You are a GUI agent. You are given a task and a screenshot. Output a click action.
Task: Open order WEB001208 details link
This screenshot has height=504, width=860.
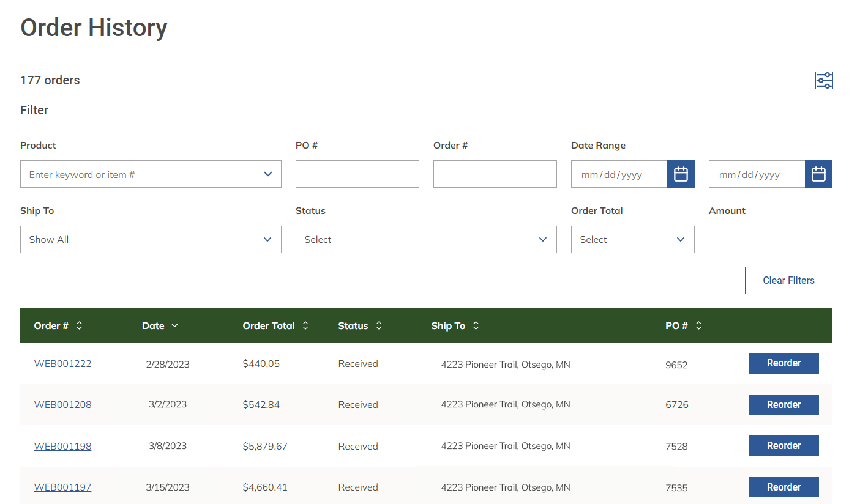point(62,405)
